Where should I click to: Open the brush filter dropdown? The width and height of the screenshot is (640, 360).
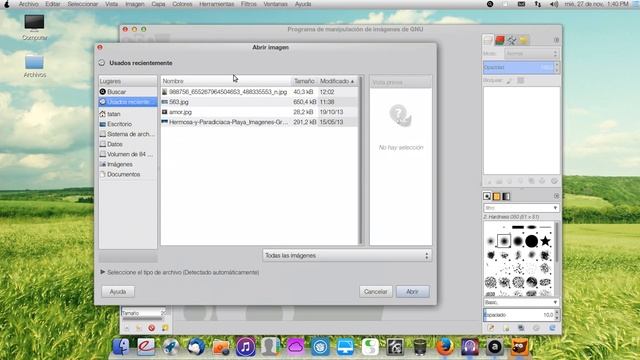521,208
